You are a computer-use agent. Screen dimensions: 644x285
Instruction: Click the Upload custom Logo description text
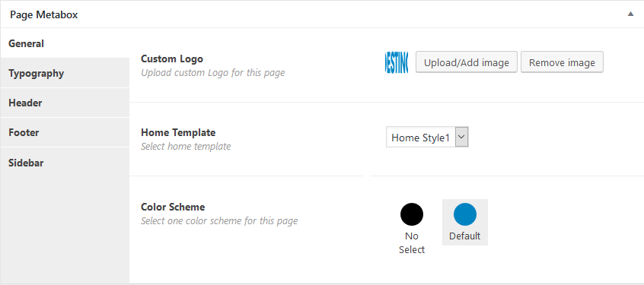212,73
